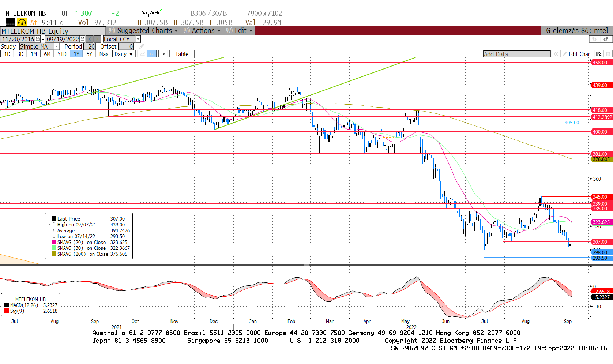The height and width of the screenshot is (364, 613).
Task: Select the 1Y time range tab
Action: pyautogui.click(x=76, y=54)
